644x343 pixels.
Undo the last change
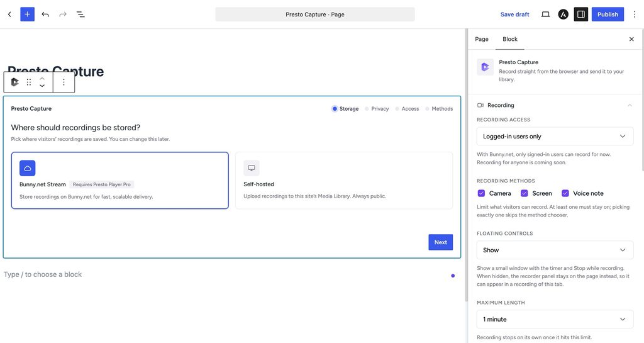coord(45,14)
